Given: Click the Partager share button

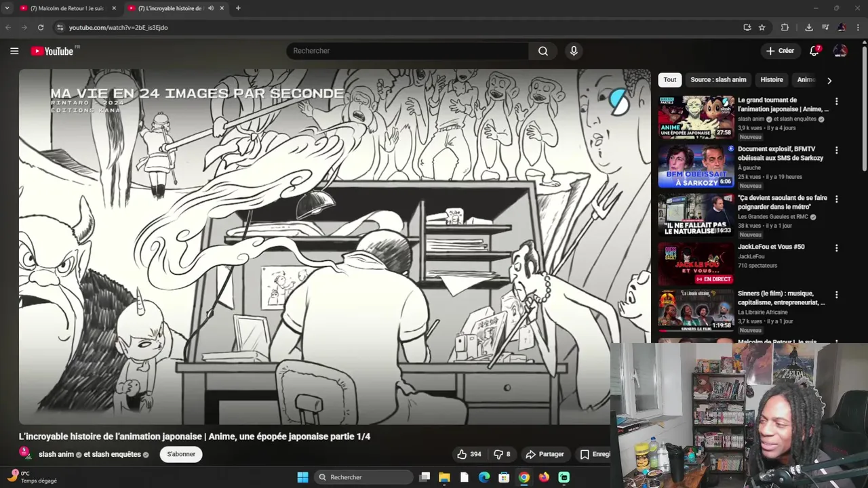Looking at the screenshot, I should [x=545, y=454].
